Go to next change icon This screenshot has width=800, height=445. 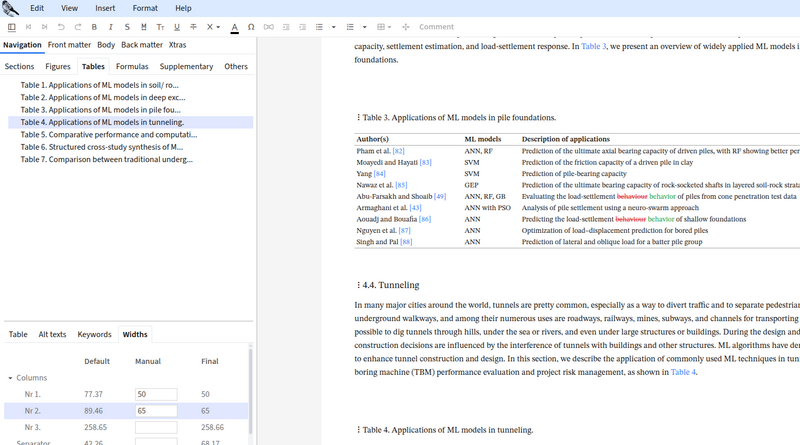[45, 27]
